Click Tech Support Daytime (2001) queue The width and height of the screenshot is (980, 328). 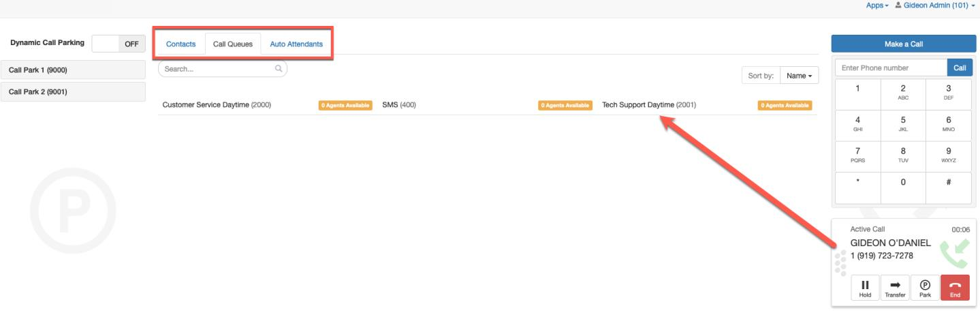pos(649,105)
